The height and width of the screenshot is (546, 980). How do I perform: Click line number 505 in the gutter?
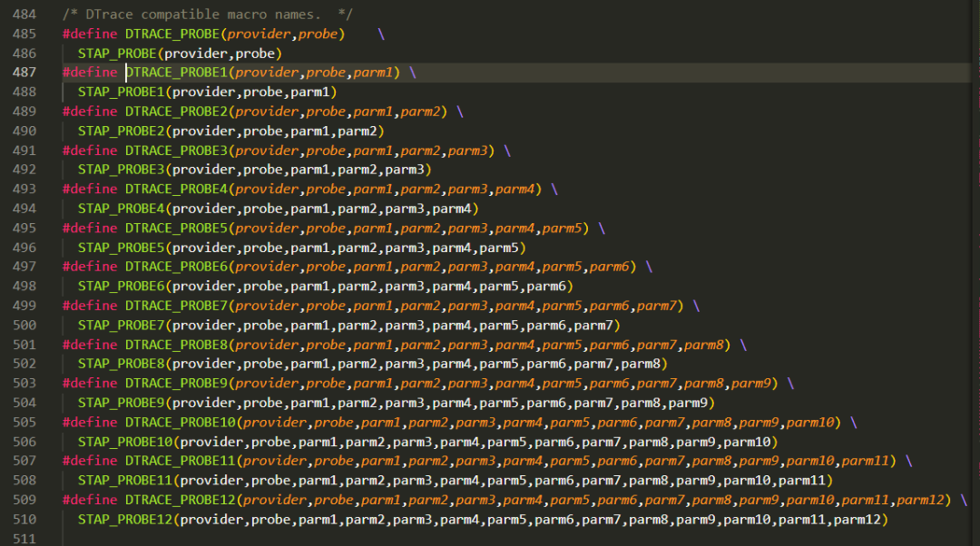tap(24, 423)
